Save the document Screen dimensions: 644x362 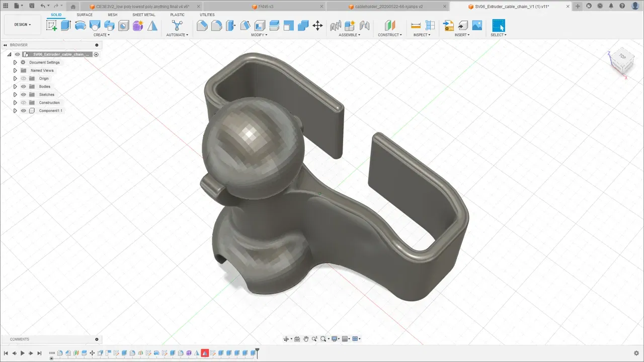click(32, 6)
